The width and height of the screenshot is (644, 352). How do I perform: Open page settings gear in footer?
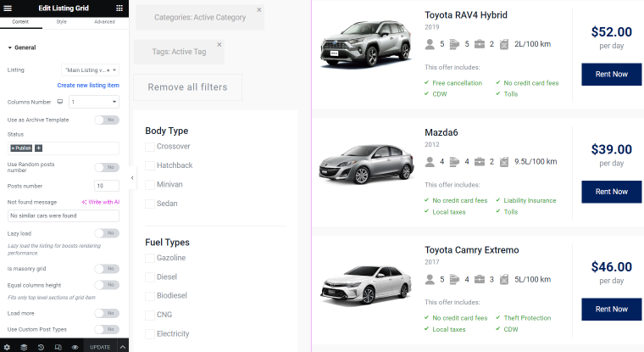(7, 347)
